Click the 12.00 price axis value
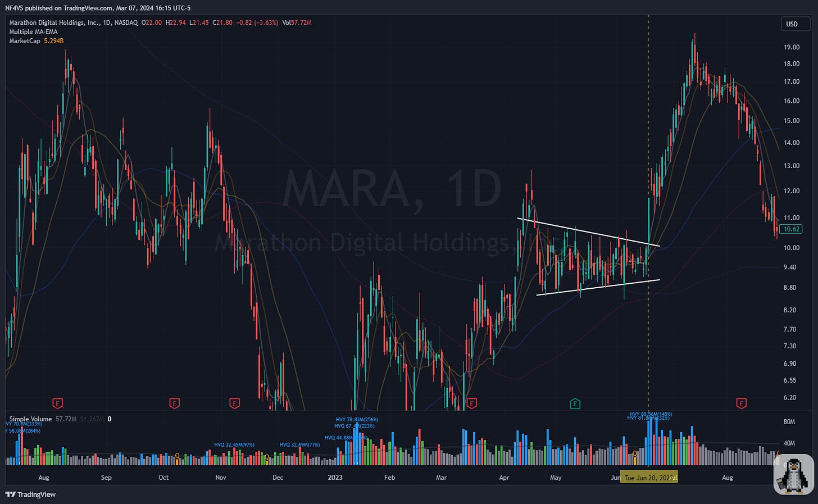 (792, 191)
